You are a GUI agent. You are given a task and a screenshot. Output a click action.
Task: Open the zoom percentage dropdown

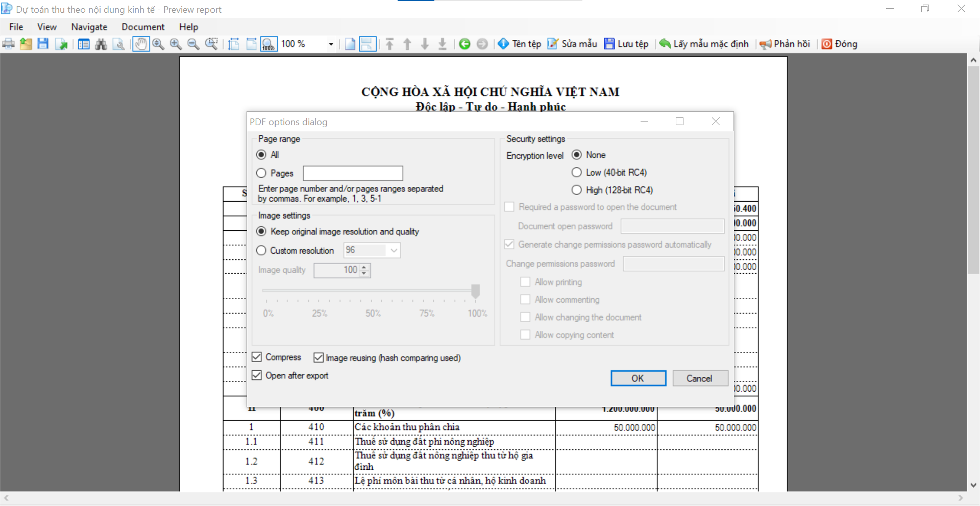pyautogui.click(x=331, y=44)
